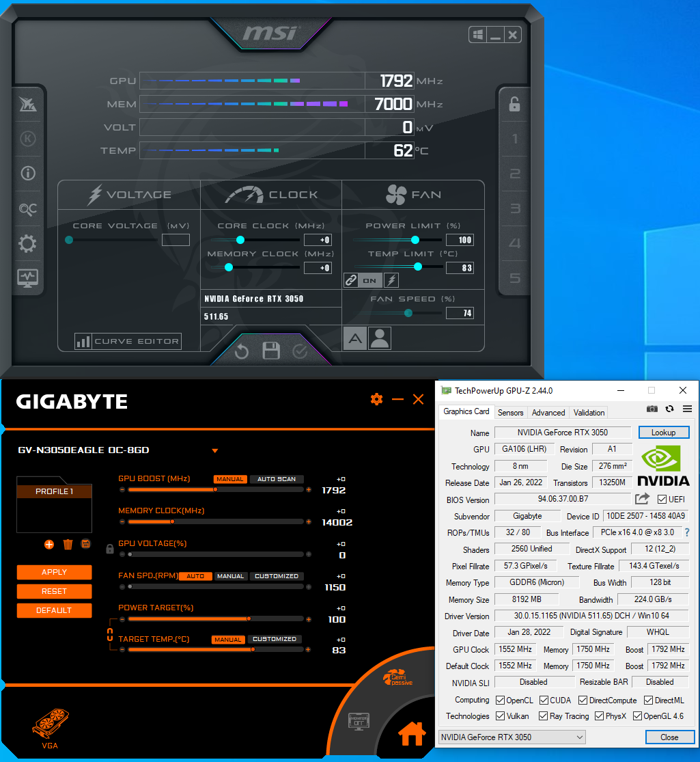Click the save floppy icon in Afterburner

pyautogui.click(x=271, y=351)
